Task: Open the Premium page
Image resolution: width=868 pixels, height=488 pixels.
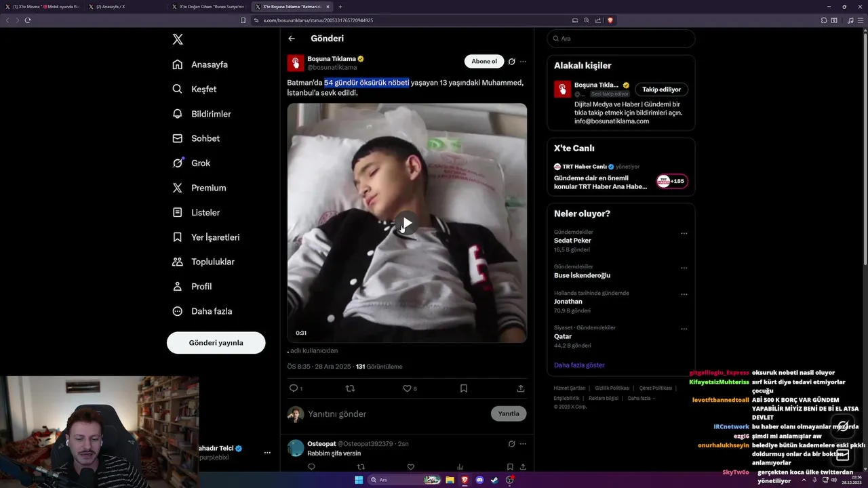Action: [199, 188]
